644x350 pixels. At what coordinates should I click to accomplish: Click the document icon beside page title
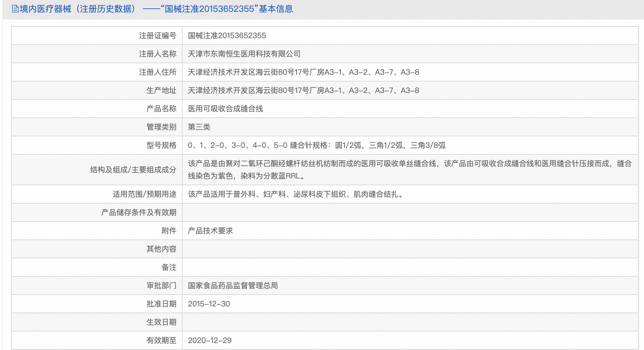point(15,9)
